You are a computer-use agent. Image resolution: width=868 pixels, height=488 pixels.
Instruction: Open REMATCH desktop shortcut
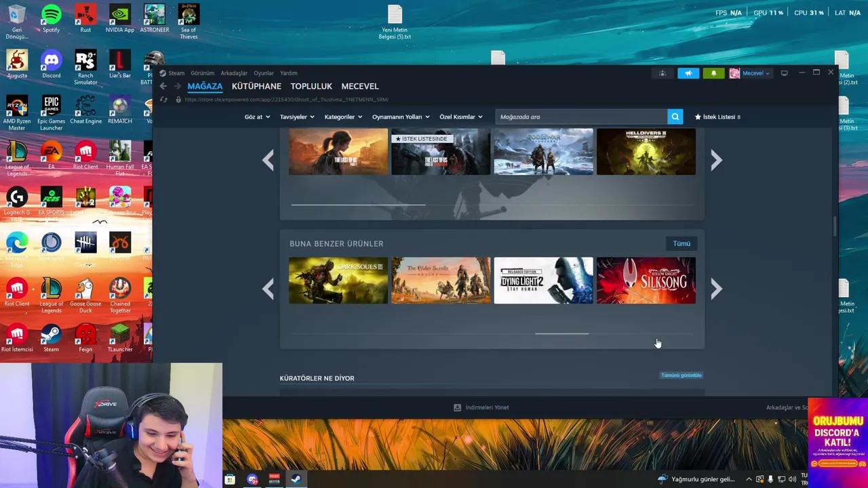tap(120, 110)
